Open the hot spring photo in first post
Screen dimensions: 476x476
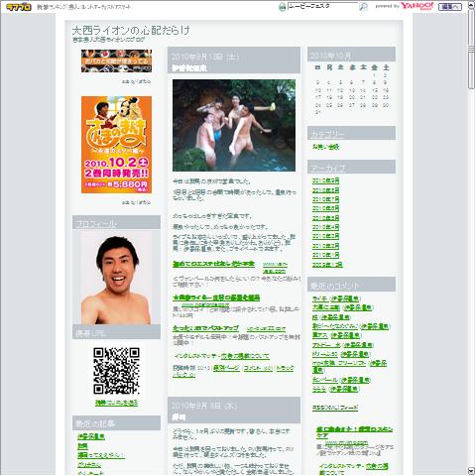coord(234,125)
